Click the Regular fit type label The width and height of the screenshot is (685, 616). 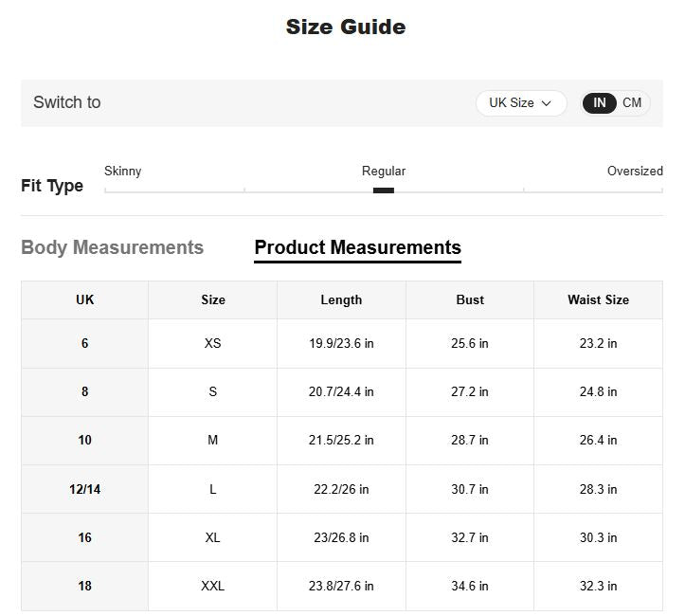tap(383, 171)
